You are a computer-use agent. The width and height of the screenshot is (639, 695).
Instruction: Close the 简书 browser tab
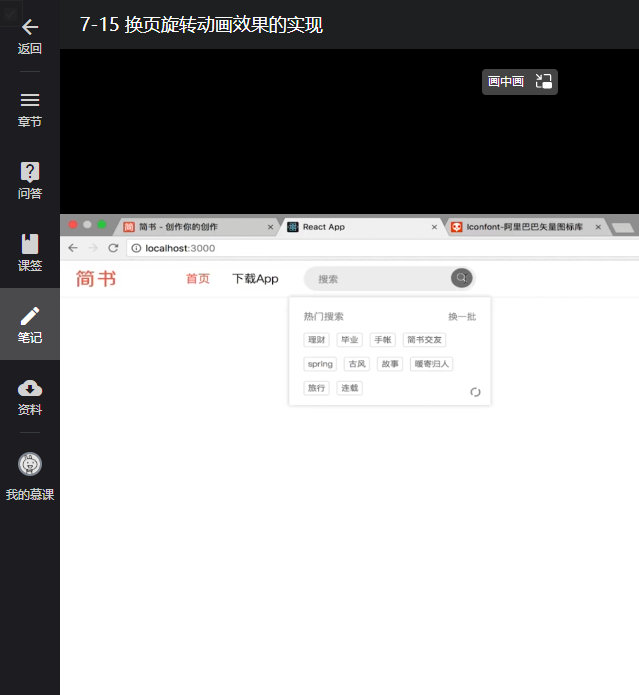[x=270, y=227]
